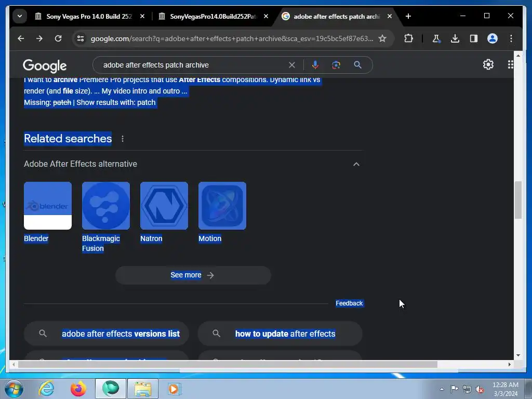Clear the search query with X
Screen dimensions: 532x399
pos(292,65)
